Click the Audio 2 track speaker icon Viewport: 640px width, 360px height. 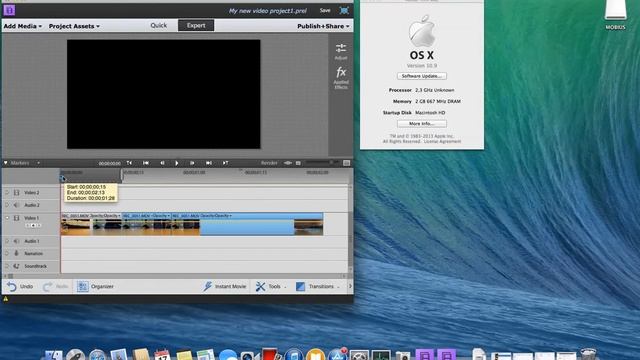tap(17, 205)
